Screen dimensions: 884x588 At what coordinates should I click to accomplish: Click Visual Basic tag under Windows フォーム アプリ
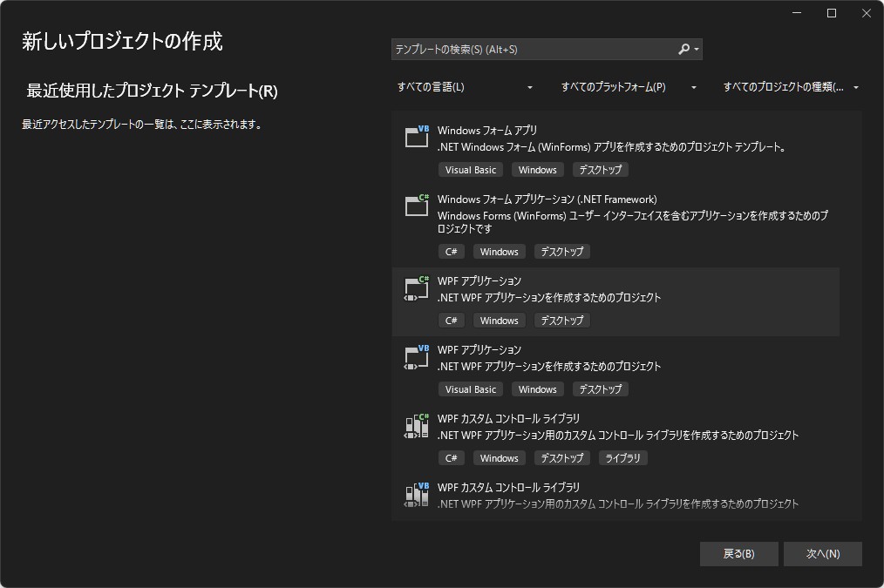471,170
